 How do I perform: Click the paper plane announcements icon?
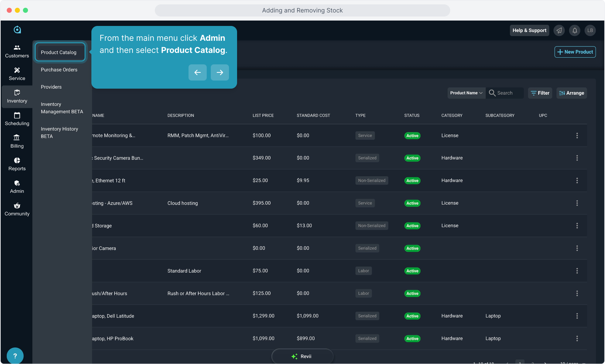pos(559,30)
